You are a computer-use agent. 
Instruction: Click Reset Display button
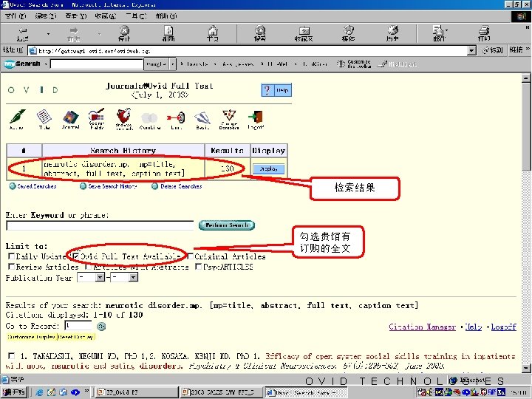click(76, 337)
